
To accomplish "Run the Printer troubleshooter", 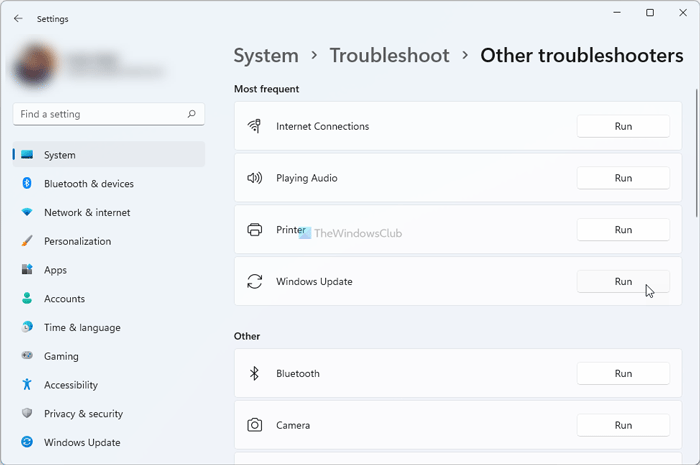I will (623, 230).
